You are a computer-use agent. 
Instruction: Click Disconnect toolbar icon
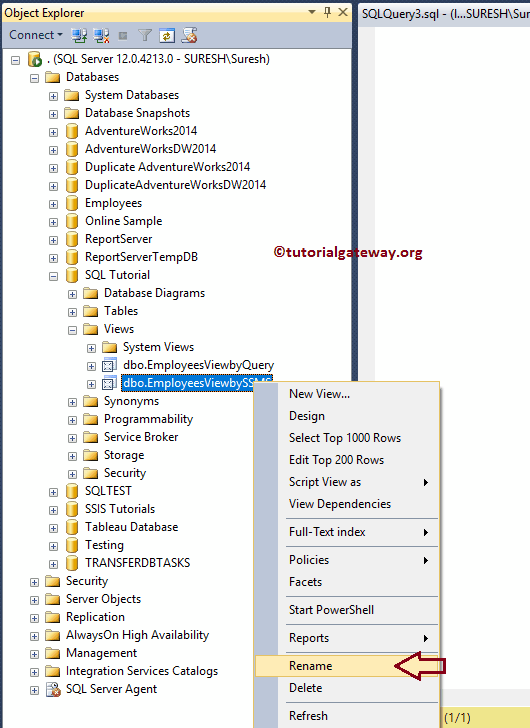(101, 35)
